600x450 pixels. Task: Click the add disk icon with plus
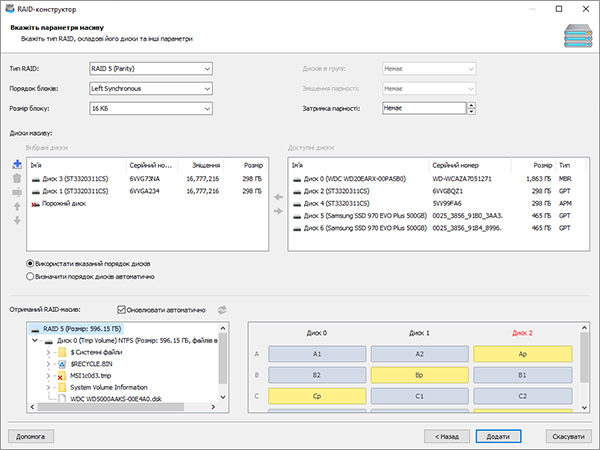click(x=17, y=164)
